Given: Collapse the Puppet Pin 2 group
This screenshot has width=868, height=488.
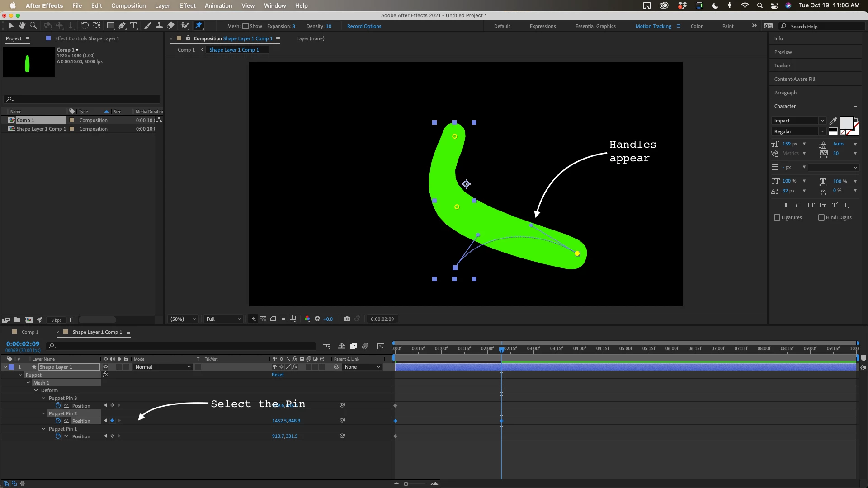Looking at the screenshot, I should (x=44, y=413).
